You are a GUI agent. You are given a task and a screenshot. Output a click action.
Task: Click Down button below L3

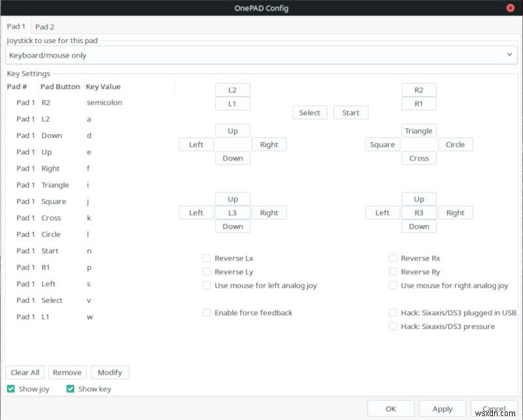click(233, 226)
